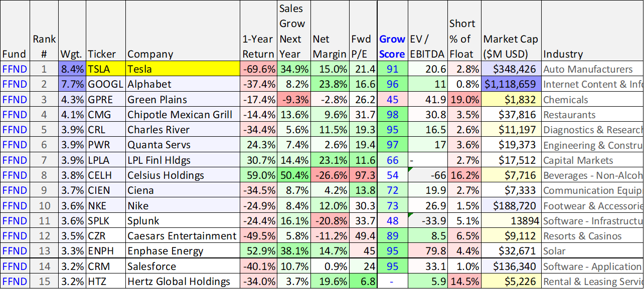Image resolution: width=644 pixels, height=289 pixels.
Task: Click Enphase Energy 38.1% sales growth
Action: pyautogui.click(x=293, y=251)
